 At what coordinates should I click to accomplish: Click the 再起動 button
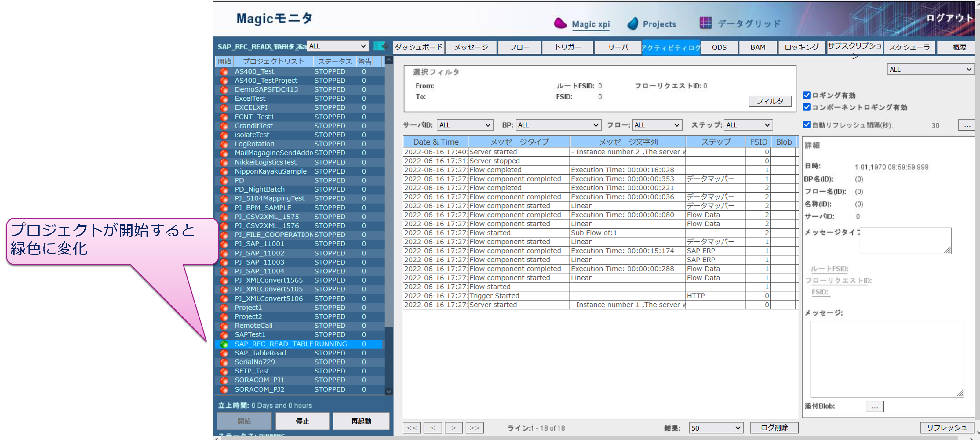click(x=361, y=420)
